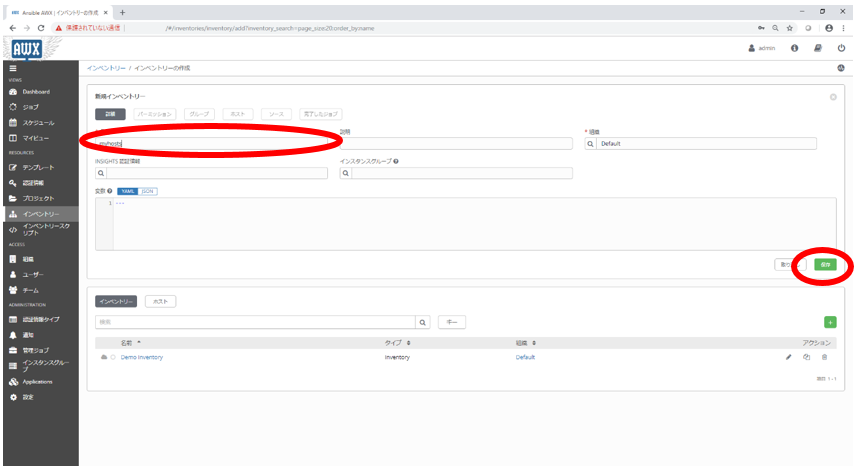Screen dimensions: 860x471
Task: Click the copy icon for Demo Inventory
Action: pyautogui.click(x=806, y=357)
